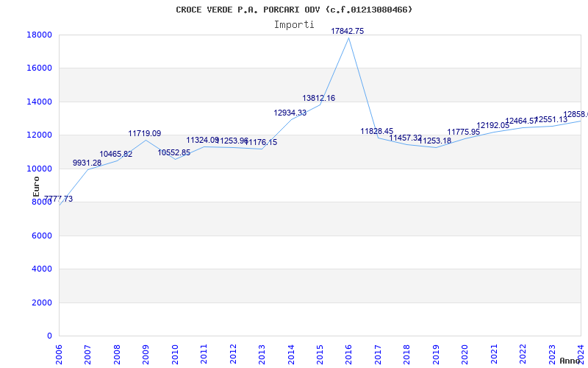Viewport: 588px width, 368px height.
Task: Click the data label 11176.15
Action: coord(261,142)
